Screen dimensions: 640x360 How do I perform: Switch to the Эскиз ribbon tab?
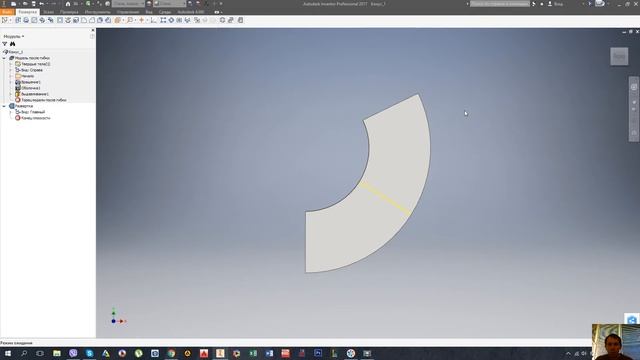[49, 12]
